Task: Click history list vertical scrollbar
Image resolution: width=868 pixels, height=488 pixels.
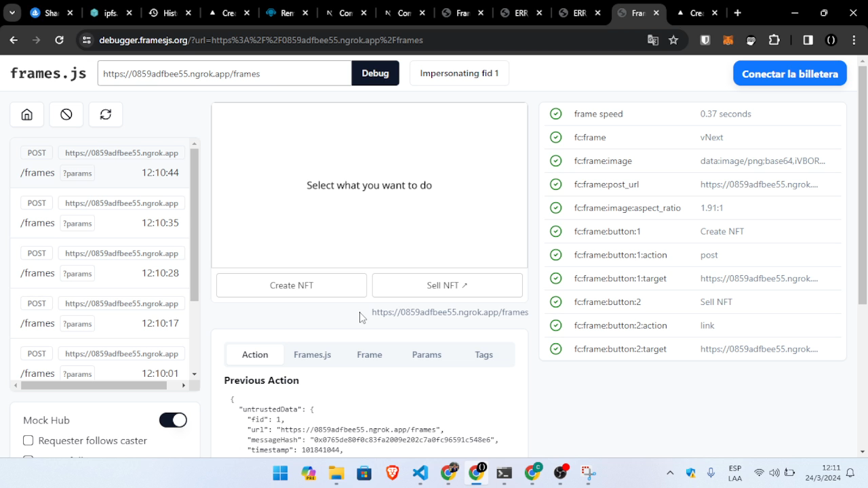Action: 195,225
